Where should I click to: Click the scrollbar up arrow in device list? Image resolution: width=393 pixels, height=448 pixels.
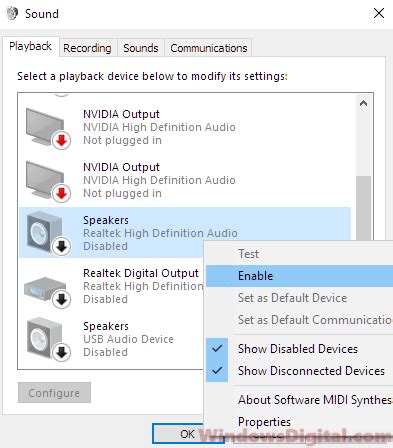coord(364,103)
